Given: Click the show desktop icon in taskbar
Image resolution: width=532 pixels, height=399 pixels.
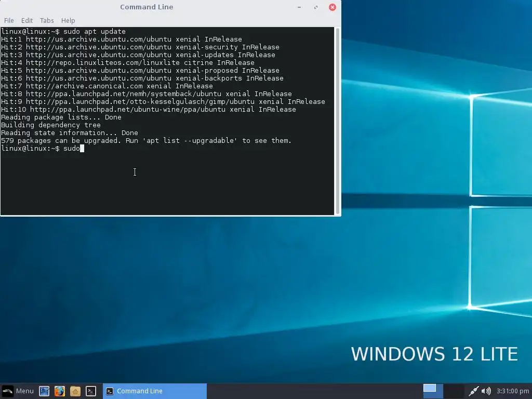Looking at the screenshot, I should pos(44,391).
